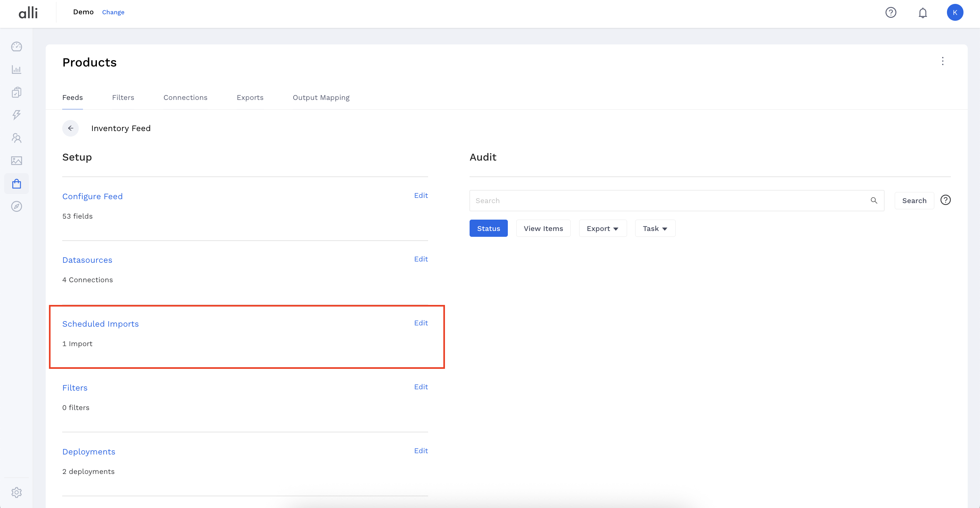Viewport: 980px width, 508px height.
Task: Expand the Export dropdown
Action: (x=602, y=228)
